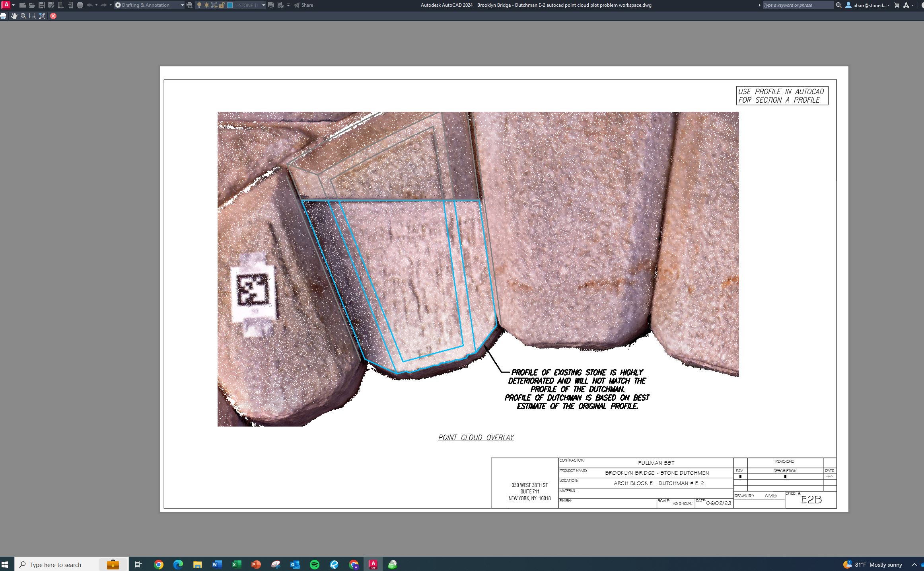Screen dimensions: 924x571
Task: Toggle viewport freeze for the layer
Action: click(x=214, y=5)
